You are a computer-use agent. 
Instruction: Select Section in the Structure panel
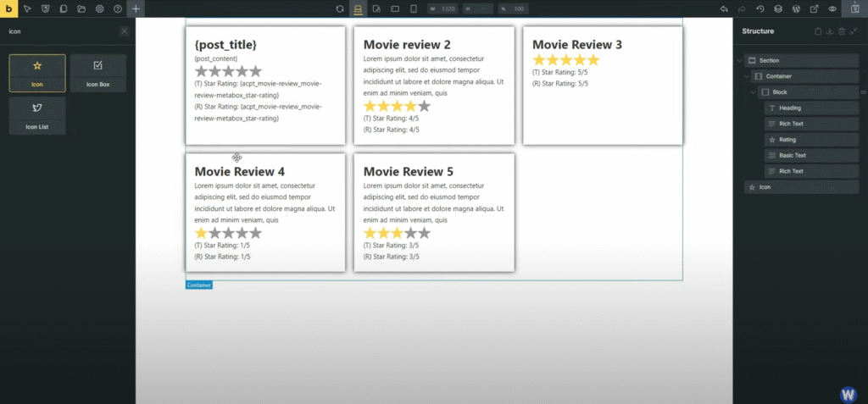(802, 60)
